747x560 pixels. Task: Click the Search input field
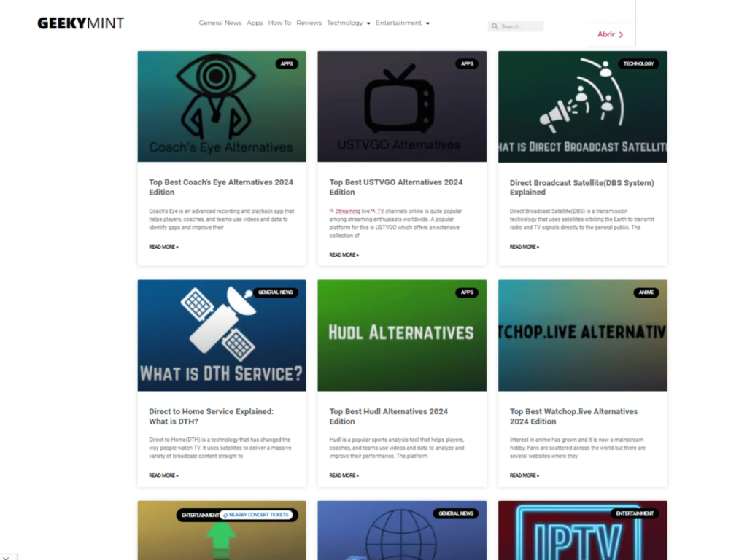pyautogui.click(x=518, y=26)
